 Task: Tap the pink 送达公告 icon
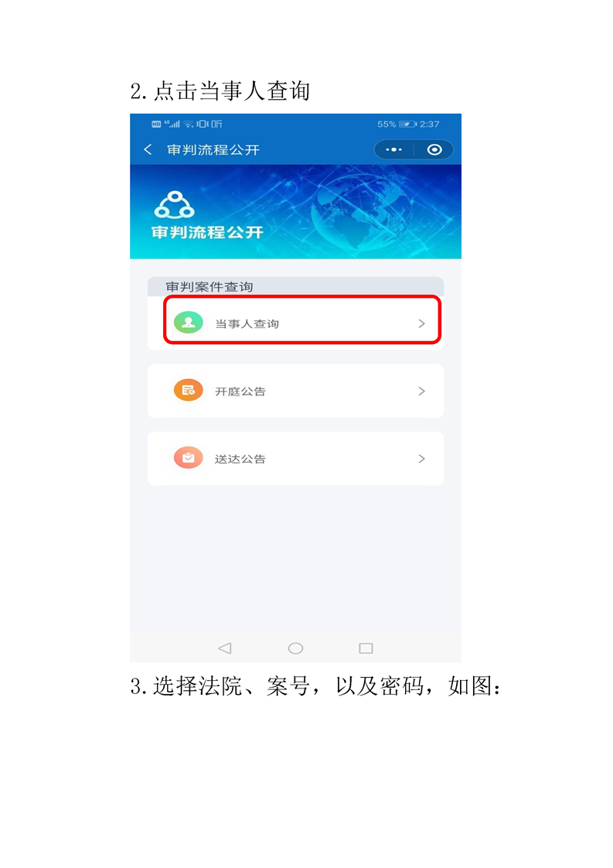[189, 458]
